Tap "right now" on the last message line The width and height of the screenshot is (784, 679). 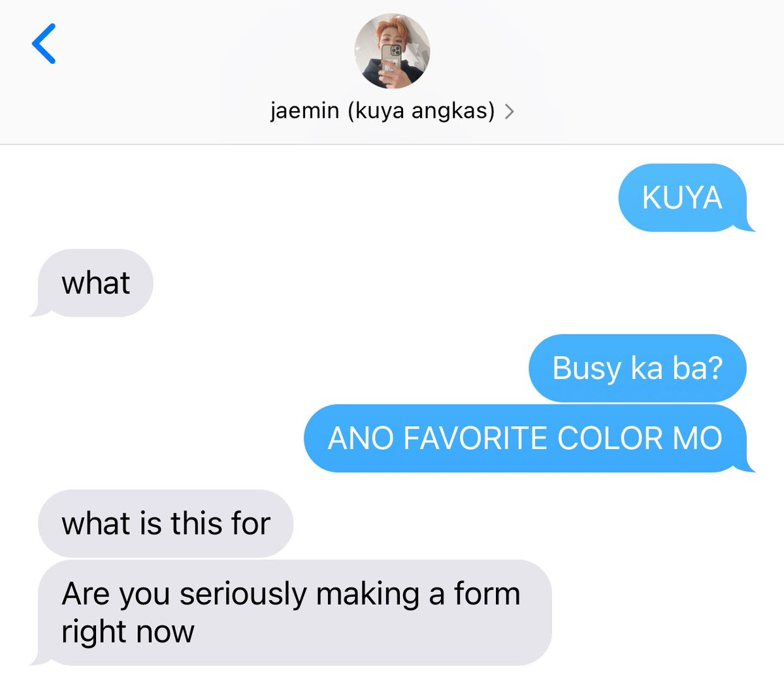(x=128, y=631)
